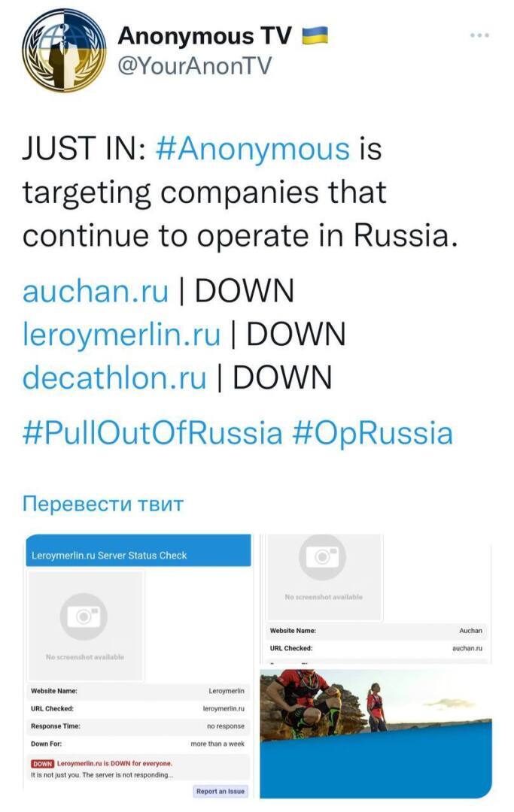This screenshot has width=514, height=812.
Task: Click the red DOWN badge icon
Action: point(42,764)
